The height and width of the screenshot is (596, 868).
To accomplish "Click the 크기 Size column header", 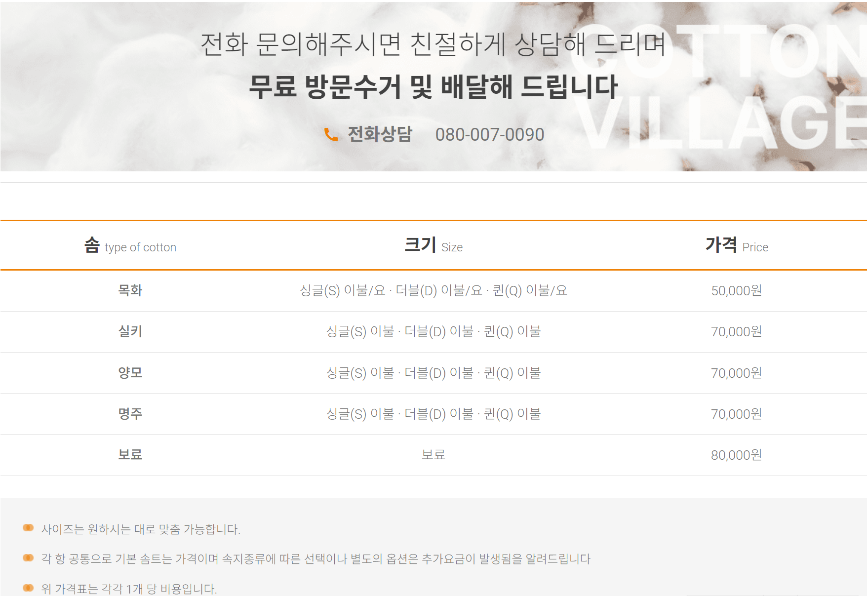I will (x=434, y=245).
